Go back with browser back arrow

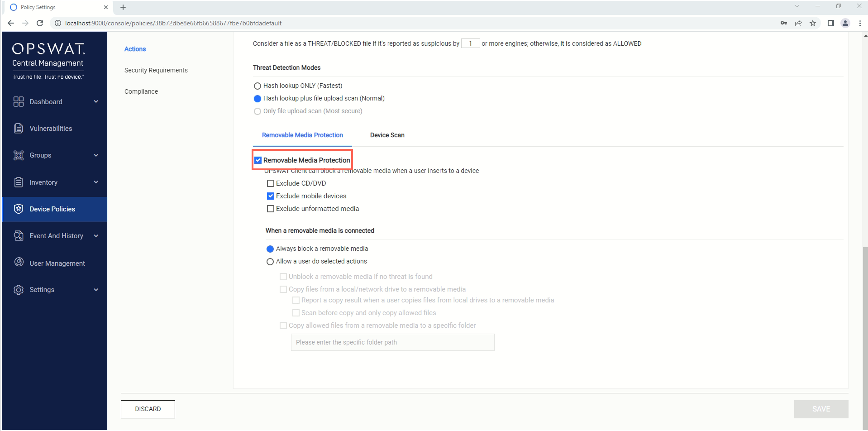coord(11,23)
